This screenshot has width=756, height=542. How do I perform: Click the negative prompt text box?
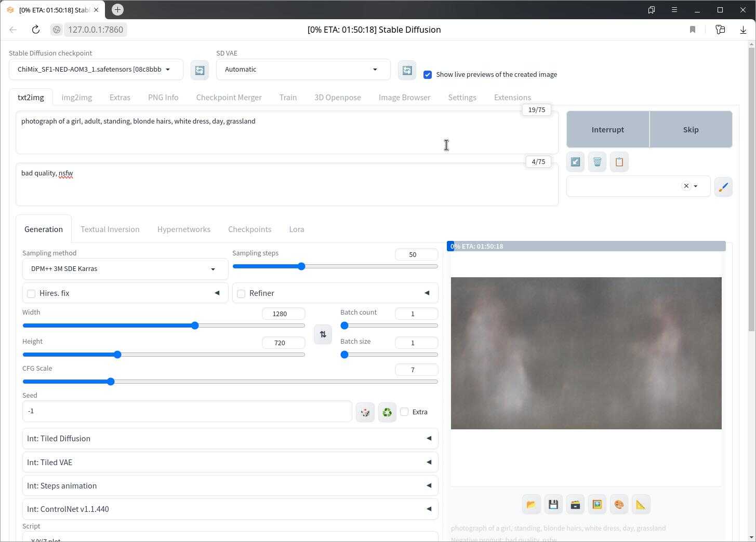click(x=287, y=184)
